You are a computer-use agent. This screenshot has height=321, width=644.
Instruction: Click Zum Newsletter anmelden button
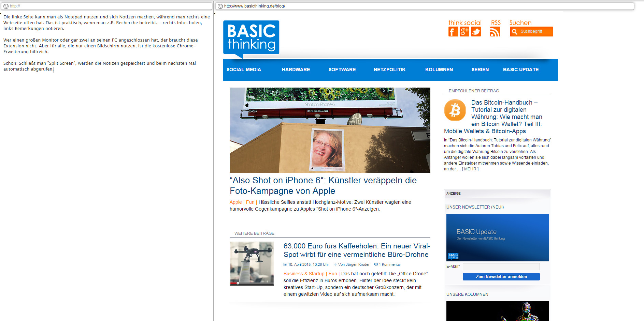(501, 277)
